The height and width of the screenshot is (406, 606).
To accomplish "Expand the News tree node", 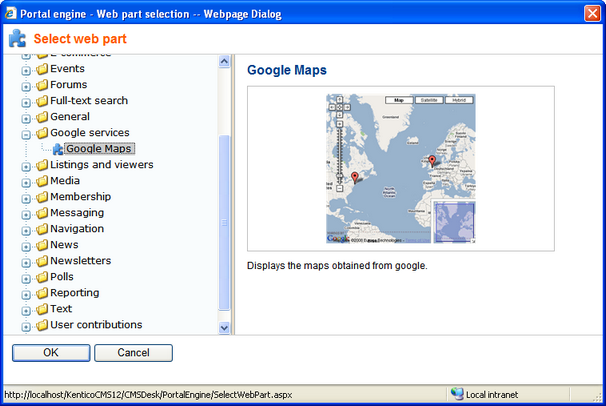I will [x=26, y=247].
